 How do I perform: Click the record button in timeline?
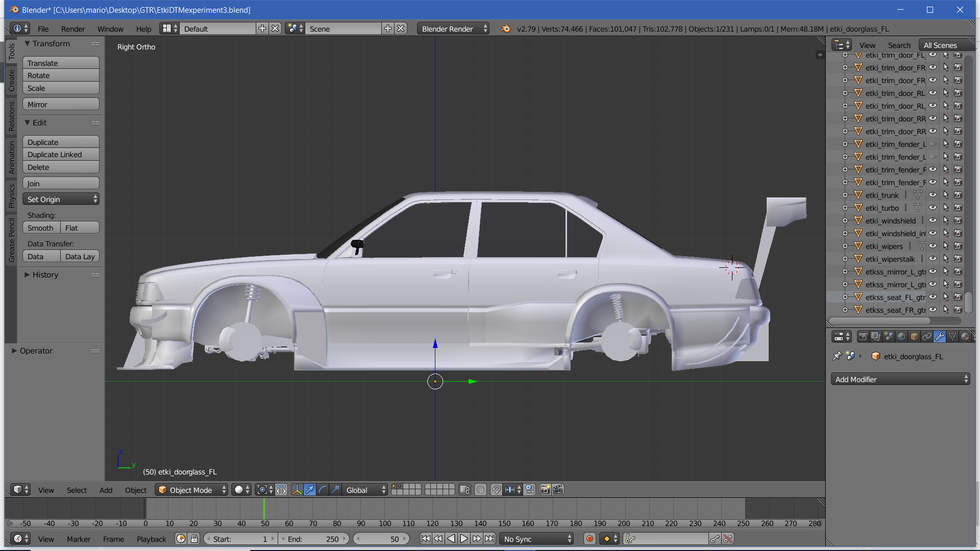click(590, 539)
